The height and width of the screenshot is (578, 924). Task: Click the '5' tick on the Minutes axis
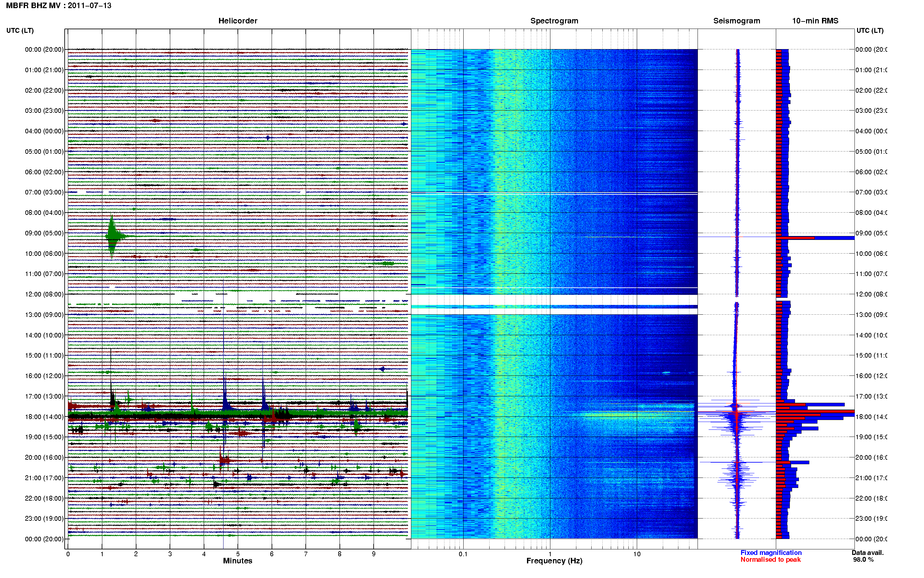tap(237, 554)
